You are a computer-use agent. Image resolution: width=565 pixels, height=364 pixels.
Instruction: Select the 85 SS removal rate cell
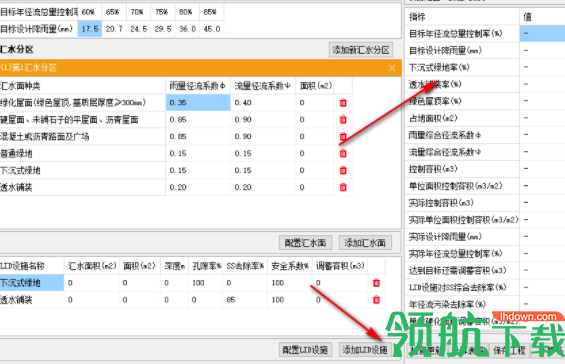pyautogui.click(x=245, y=300)
